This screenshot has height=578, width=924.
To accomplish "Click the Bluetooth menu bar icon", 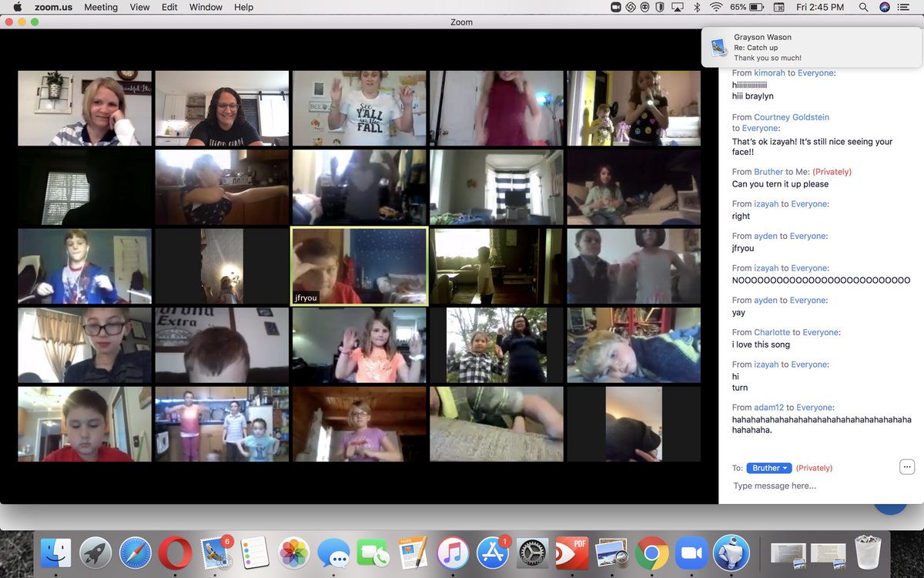I will click(x=697, y=7).
